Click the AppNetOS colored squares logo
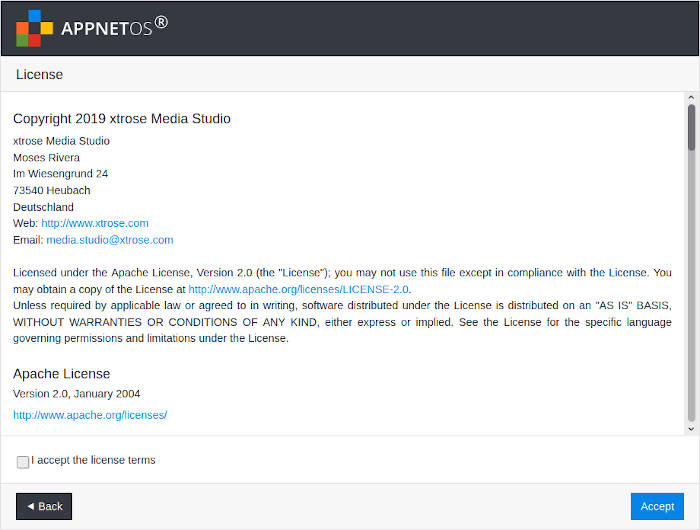Image resolution: width=700 pixels, height=530 pixels. 34,28
